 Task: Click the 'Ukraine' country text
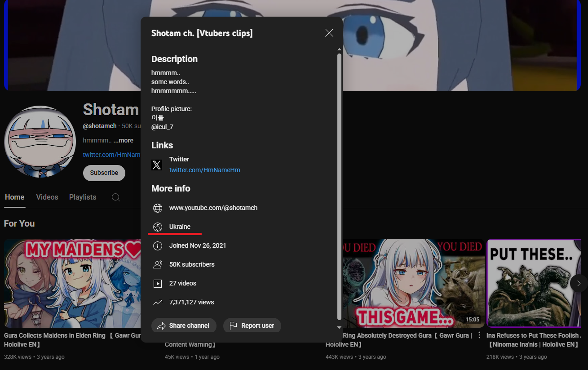180,227
